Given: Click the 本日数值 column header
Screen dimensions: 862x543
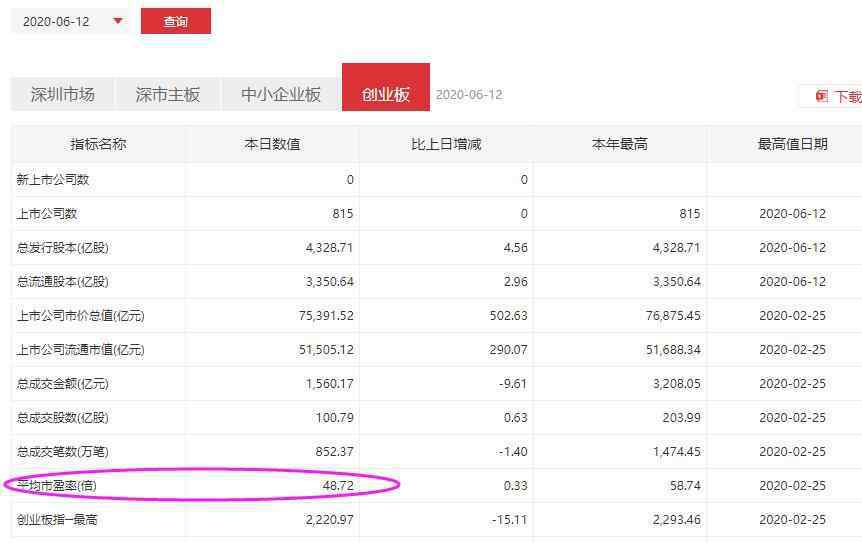Looking at the screenshot, I should pyautogui.click(x=272, y=144).
